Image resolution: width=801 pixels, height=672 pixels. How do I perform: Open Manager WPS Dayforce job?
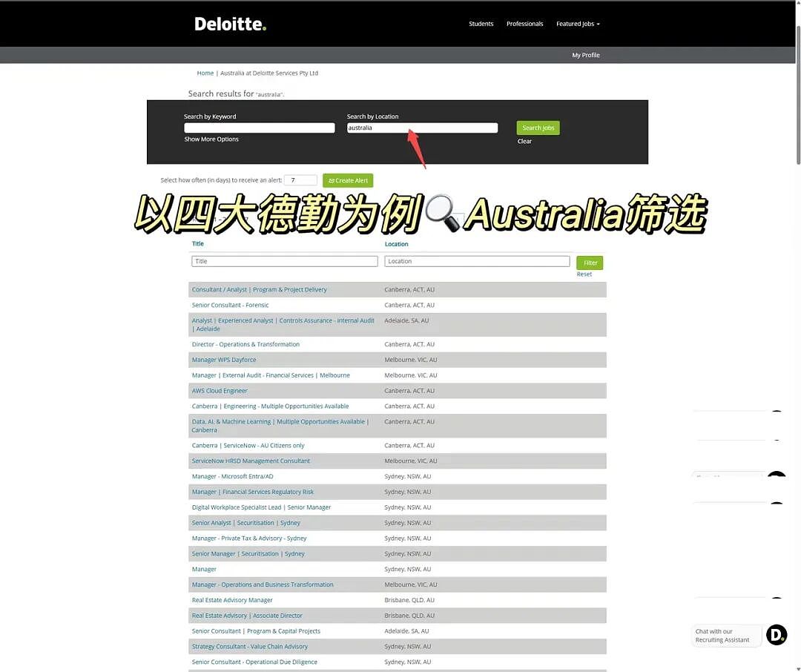224,360
